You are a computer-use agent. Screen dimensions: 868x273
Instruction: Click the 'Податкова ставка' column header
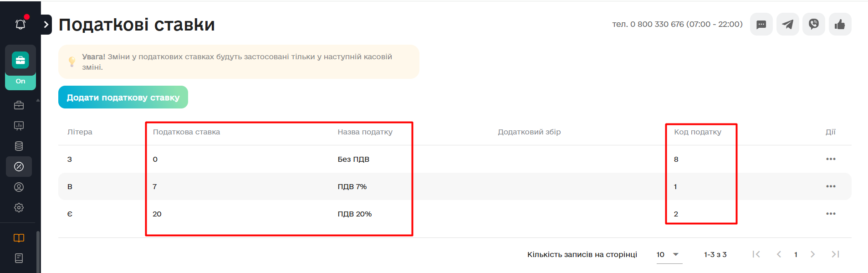point(186,132)
